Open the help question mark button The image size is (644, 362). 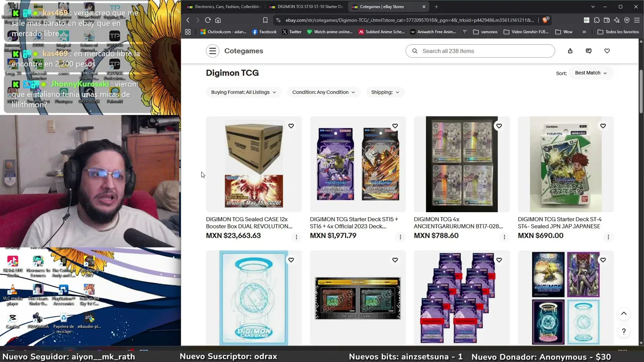tap(624, 331)
